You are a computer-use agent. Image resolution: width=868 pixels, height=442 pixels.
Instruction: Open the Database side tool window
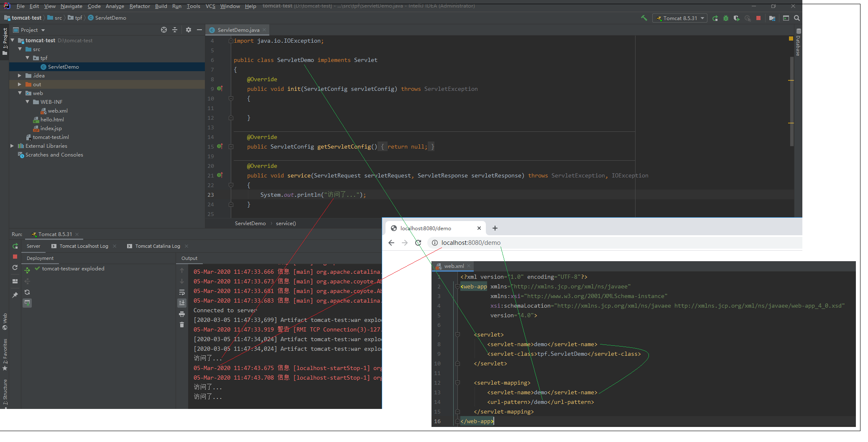point(798,42)
